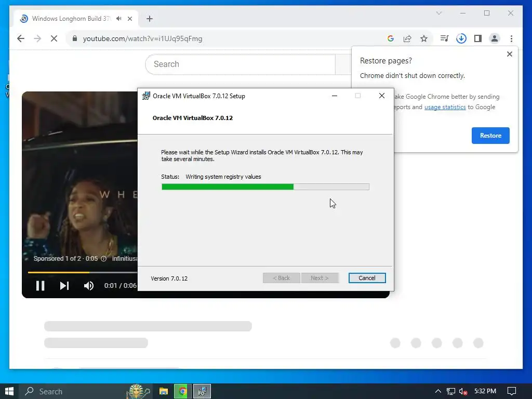Open the notification center icon
The width and height of the screenshot is (532, 399).
512,391
